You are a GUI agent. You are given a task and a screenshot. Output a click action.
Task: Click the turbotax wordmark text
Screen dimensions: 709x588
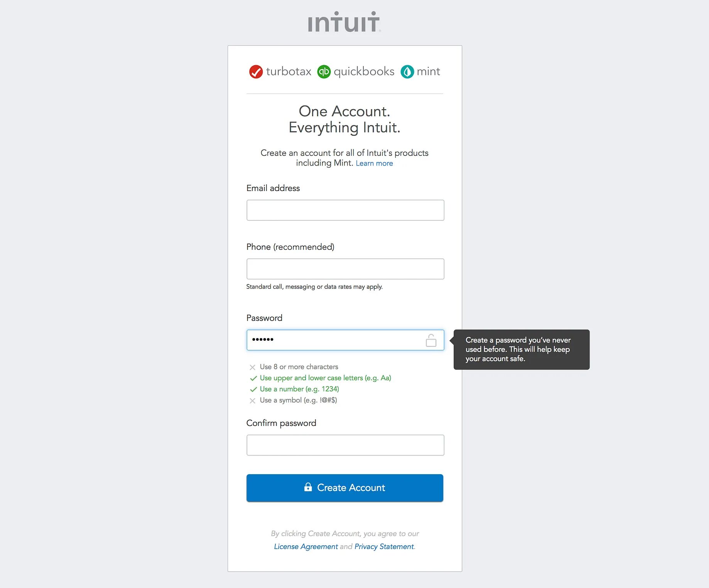pyautogui.click(x=289, y=72)
